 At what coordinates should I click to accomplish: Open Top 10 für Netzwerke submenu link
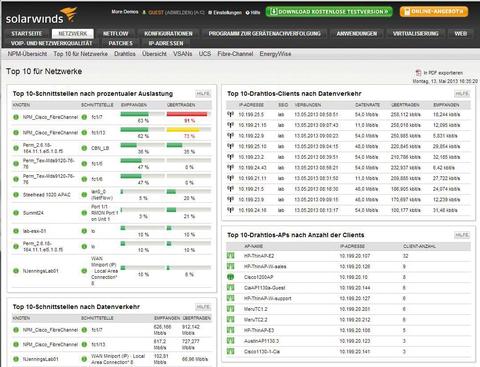coord(81,54)
